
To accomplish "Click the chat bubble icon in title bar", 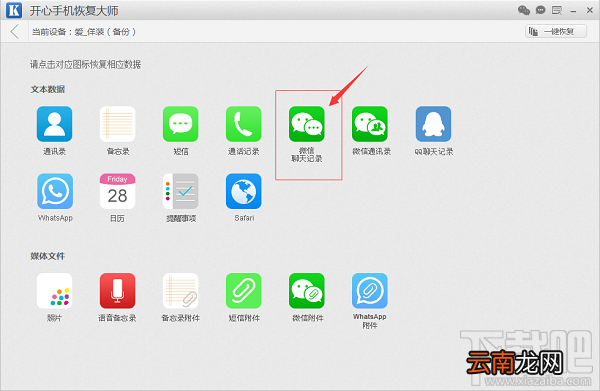I will 540,10.
